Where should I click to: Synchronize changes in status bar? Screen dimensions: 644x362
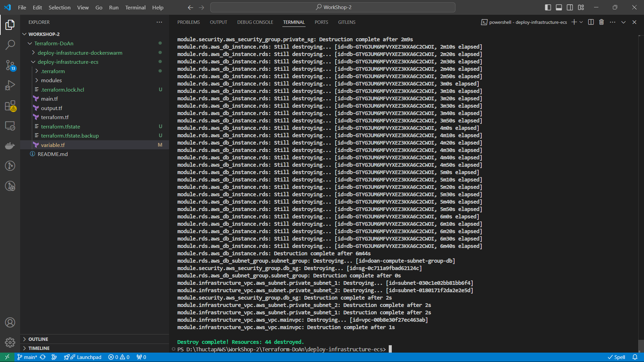[43, 357]
